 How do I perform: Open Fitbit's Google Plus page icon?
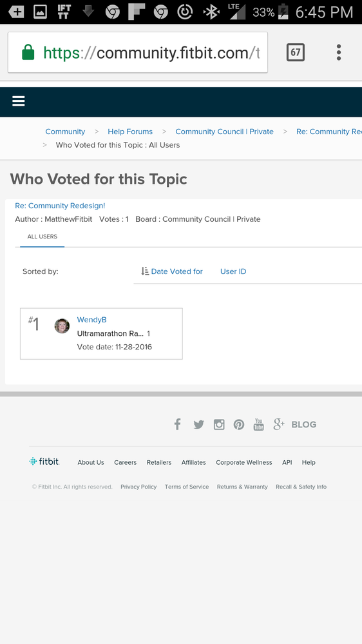(x=279, y=424)
